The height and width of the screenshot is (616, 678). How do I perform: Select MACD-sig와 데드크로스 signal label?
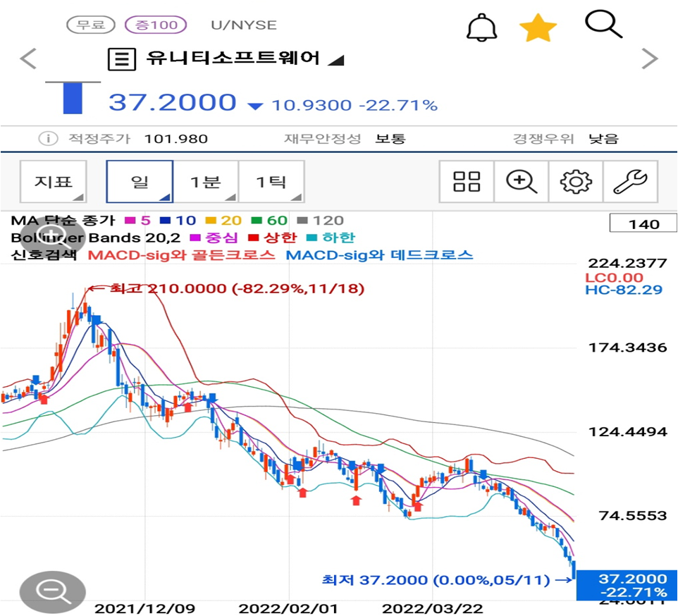[380, 255]
